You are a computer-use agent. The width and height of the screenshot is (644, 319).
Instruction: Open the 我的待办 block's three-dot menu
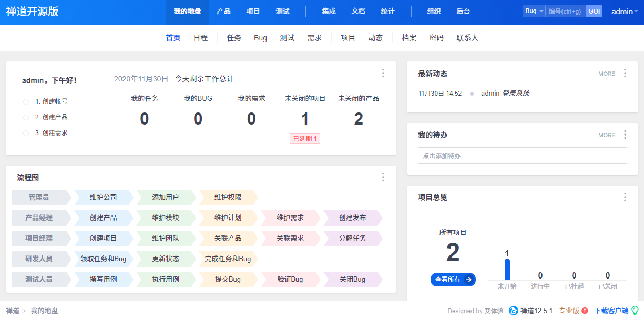(625, 135)
